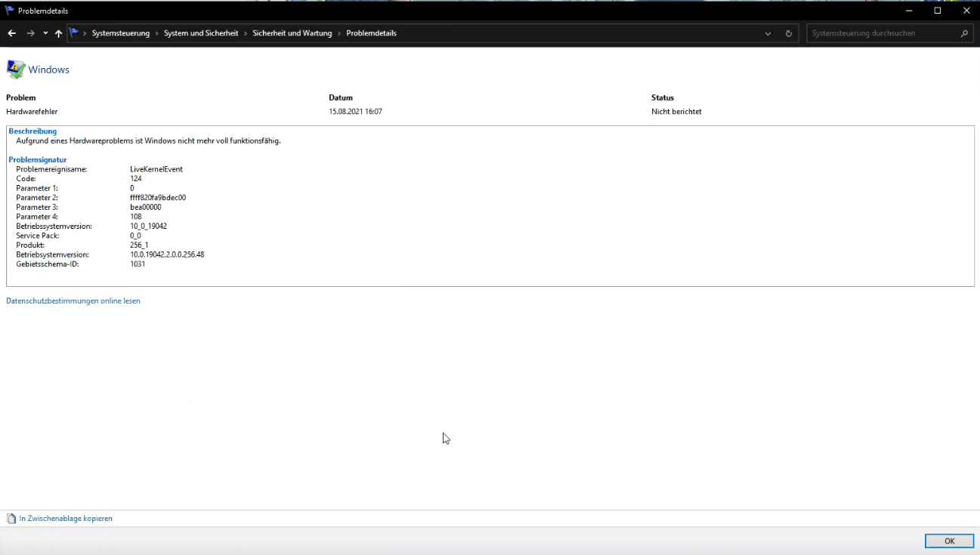Expand chevron after Systemsteuerung breadcrumb
Image resolution: width=980 pixels, height=555 pixels.
[x=157, y=33]
